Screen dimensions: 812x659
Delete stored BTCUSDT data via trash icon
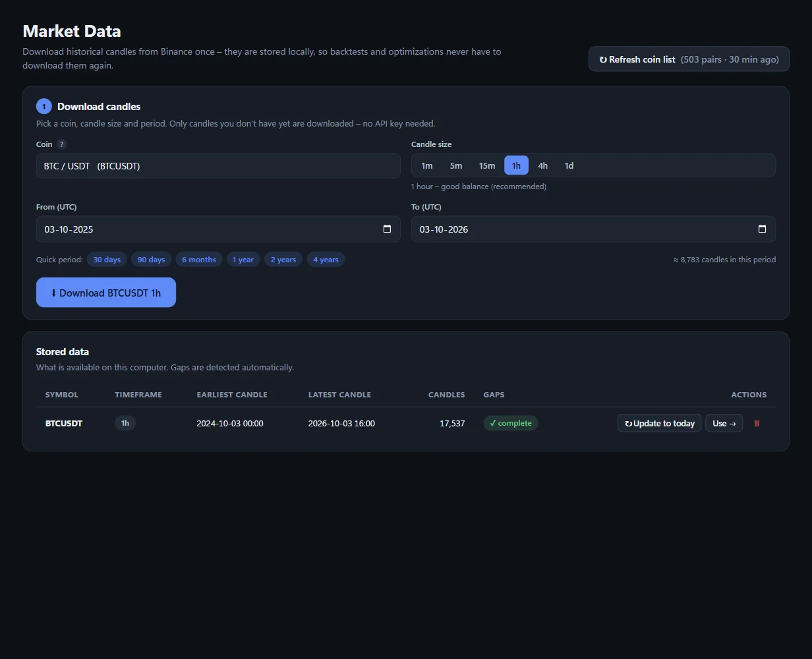757,423
